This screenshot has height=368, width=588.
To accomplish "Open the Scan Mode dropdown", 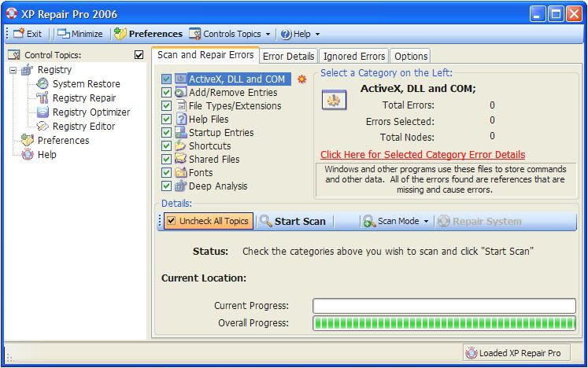I will (x=397, y=222).
